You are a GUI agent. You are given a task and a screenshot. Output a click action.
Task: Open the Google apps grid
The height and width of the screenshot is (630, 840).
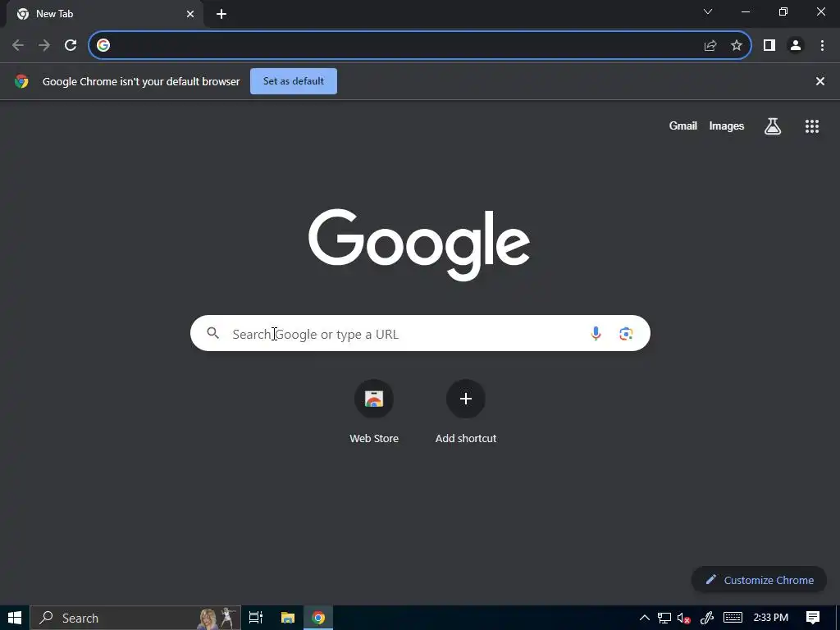pos(812,126)
